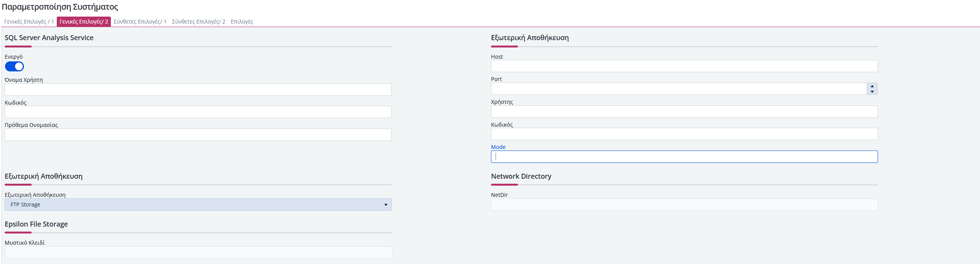Viewport: 980px width, 264px height.
Task: Click the Πρόθεμα Ονομασίας field
Action: pos(198,135)
